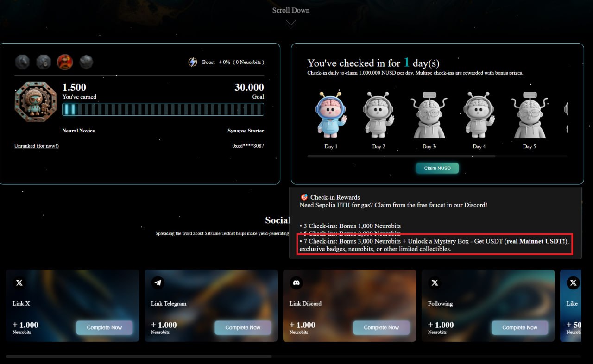Click the lightning Boost icon
Image resolution: width=593 pixels, height=364 pixels.
193,62
